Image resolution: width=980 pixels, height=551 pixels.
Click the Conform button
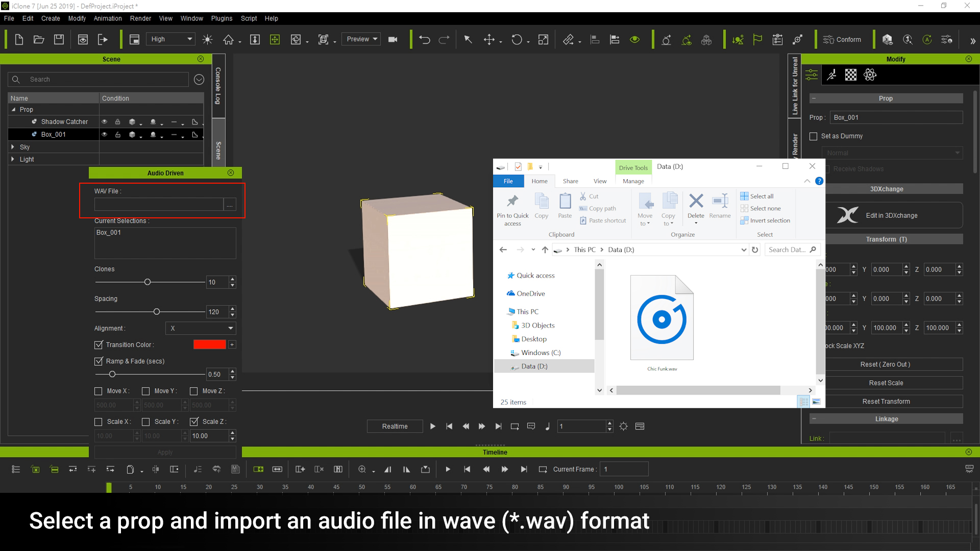(842, 39)
